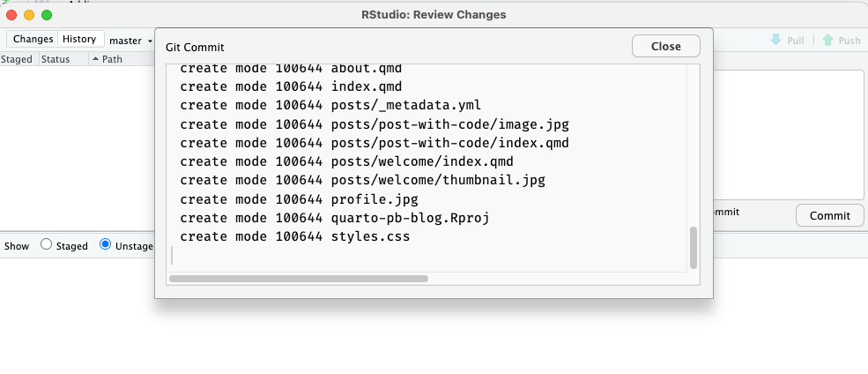
Task: Click the Push arrow icon
Action: pyautogui.click(x=827, y=40)
